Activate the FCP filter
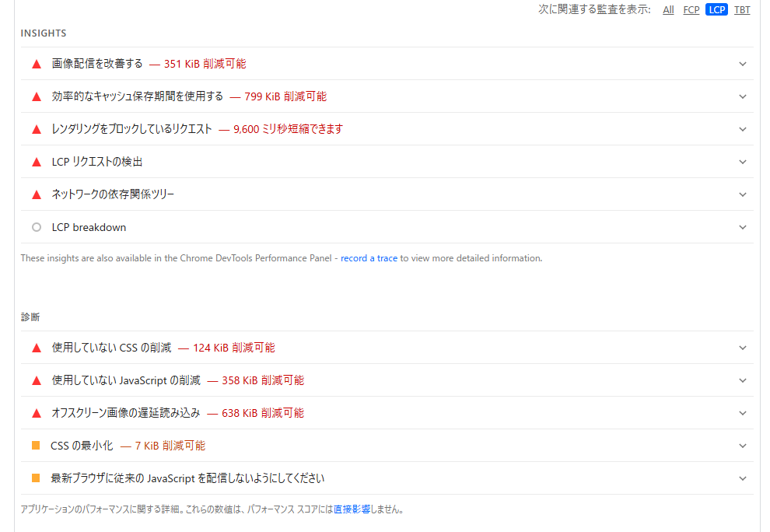Viewport: 770px width, 532px height. [691, 9]
